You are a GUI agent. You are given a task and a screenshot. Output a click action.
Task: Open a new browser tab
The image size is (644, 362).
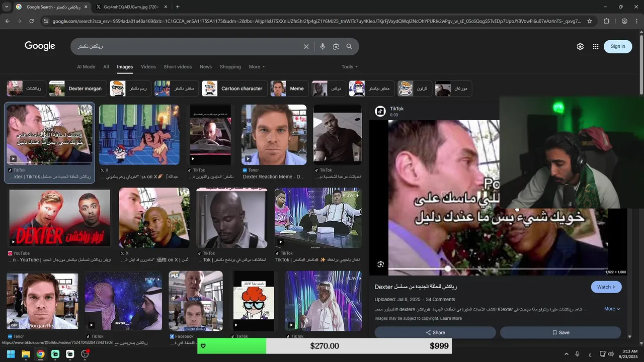(178, 7)
